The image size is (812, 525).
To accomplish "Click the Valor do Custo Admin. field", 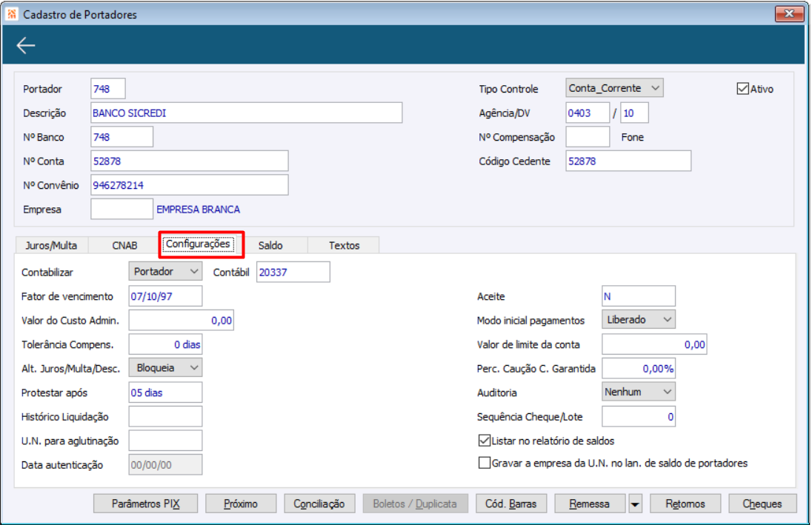I will [x=182, y=320].
